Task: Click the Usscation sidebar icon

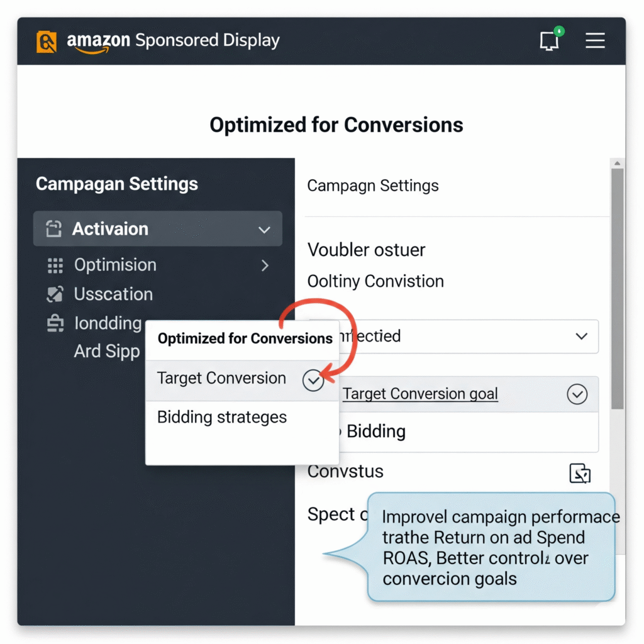Action: pos(55,294)
